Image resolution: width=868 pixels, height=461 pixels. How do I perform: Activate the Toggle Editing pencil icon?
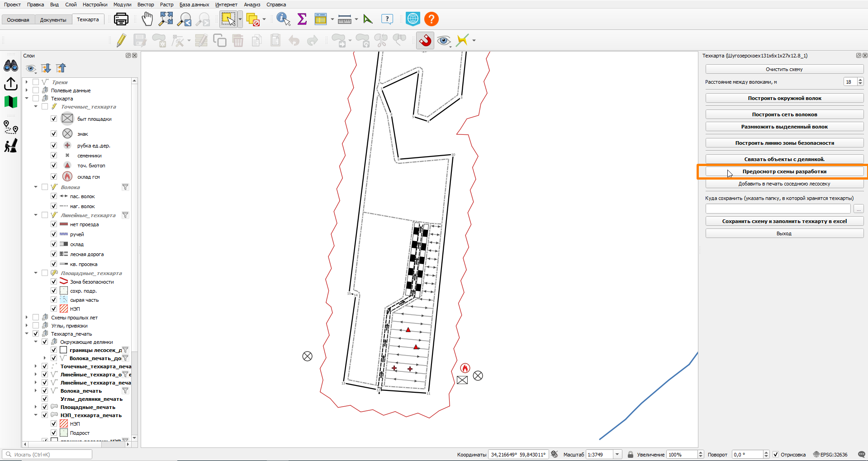point(121,40)
